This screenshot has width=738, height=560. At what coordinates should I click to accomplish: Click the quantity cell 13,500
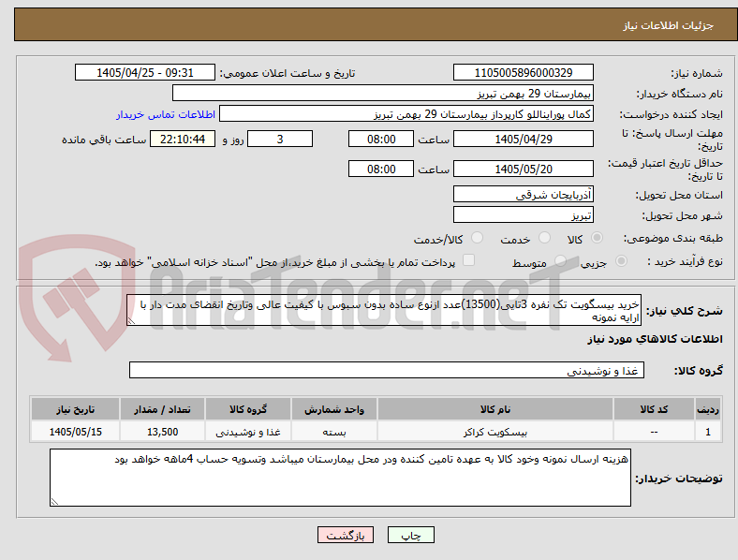[x=162, y=432]
